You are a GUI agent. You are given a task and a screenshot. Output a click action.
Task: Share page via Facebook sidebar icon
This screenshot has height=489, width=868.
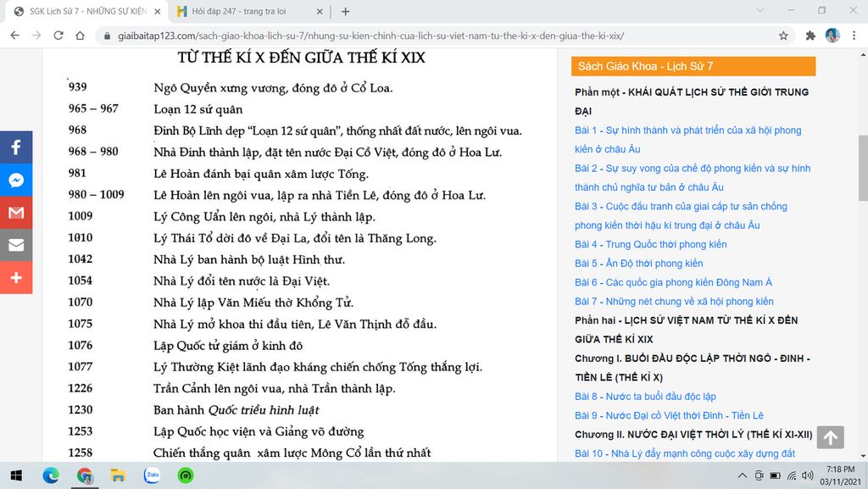16,147
